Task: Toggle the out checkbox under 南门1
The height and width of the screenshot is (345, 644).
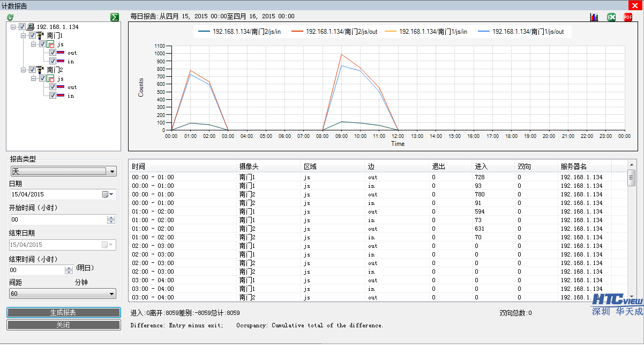Action: click(53, 53)
